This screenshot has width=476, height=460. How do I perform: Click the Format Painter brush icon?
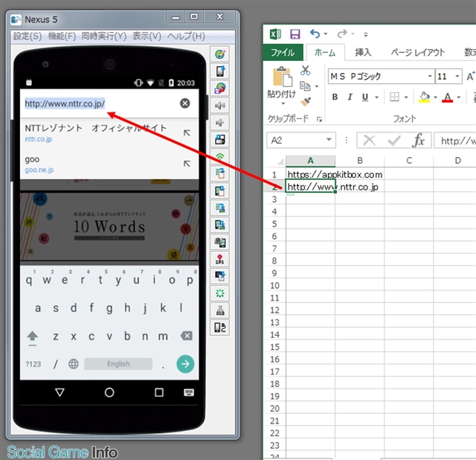click(x=306, y=101)
